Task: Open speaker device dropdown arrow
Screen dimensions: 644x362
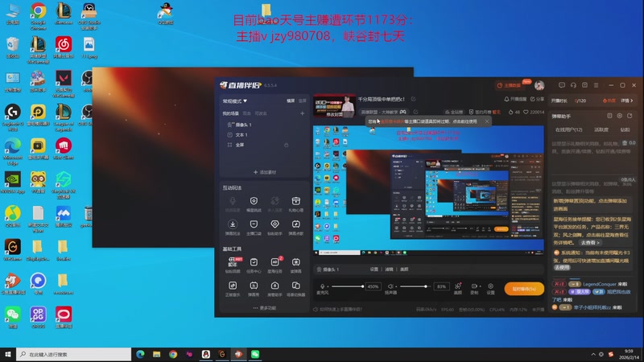Action: (396, 286)
